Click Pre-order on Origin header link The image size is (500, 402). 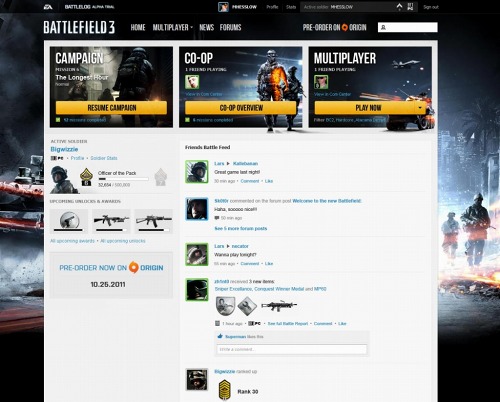tap(334, 27)
